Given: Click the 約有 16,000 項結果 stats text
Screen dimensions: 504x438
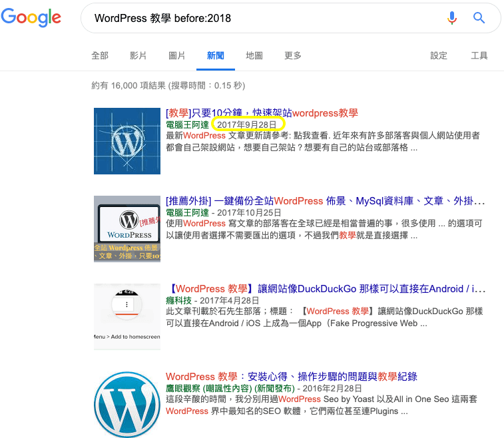Looking at the screenshot, I should click(x=168, y=85).
